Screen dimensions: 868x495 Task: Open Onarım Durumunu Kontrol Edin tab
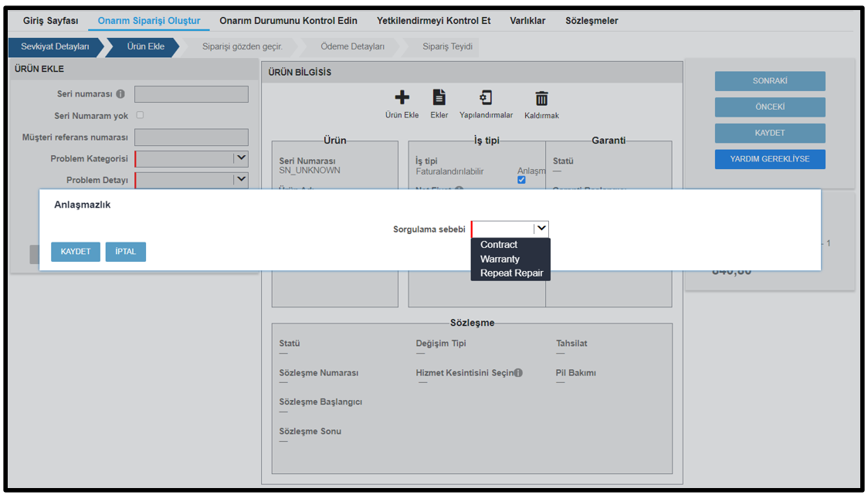(x=288, y=21)
